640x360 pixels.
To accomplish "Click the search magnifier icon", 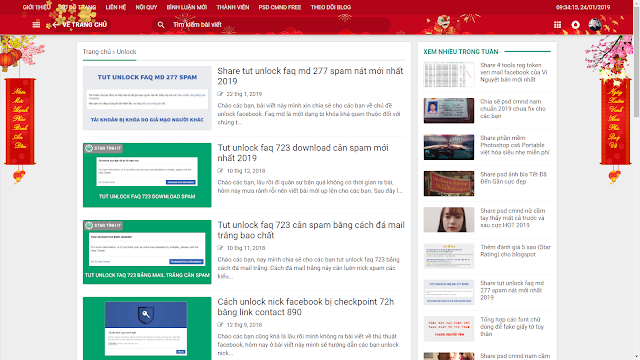I will click(x=161, y=25).
